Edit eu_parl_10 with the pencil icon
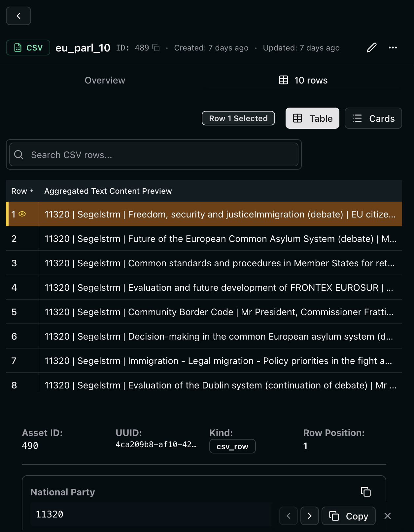The height and width of the screenshot is (532, 414). [372, 48]
